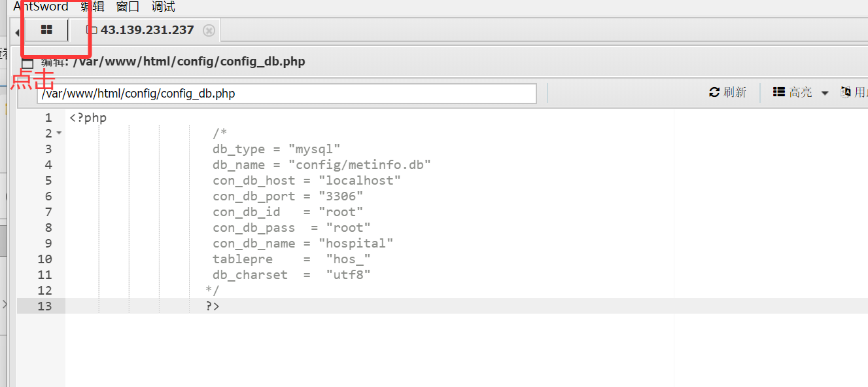Close the 43.139.231.237 tab
The width and height of the screenshot is (868, 387).
click(x=209, y=31)
